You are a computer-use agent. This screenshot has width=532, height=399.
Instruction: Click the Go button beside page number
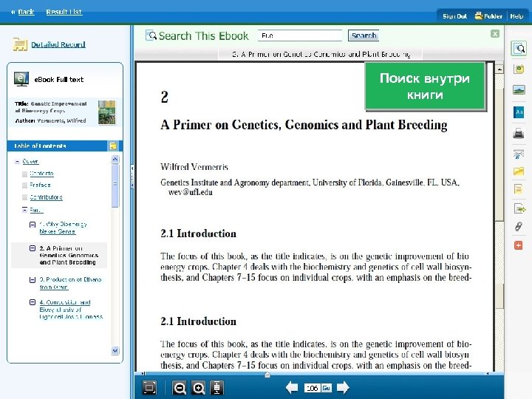327,388
